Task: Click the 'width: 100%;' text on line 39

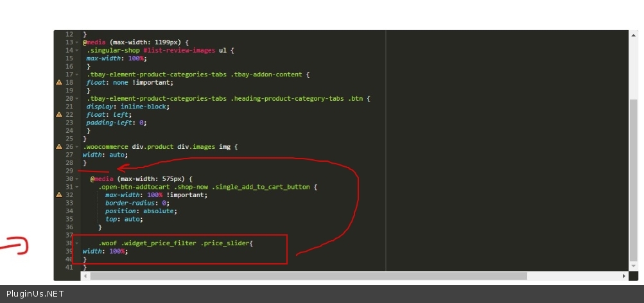Action: pos(105,251)
